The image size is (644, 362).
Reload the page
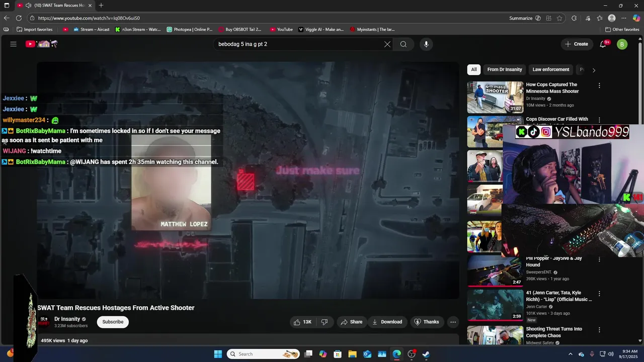pos(19,18)
